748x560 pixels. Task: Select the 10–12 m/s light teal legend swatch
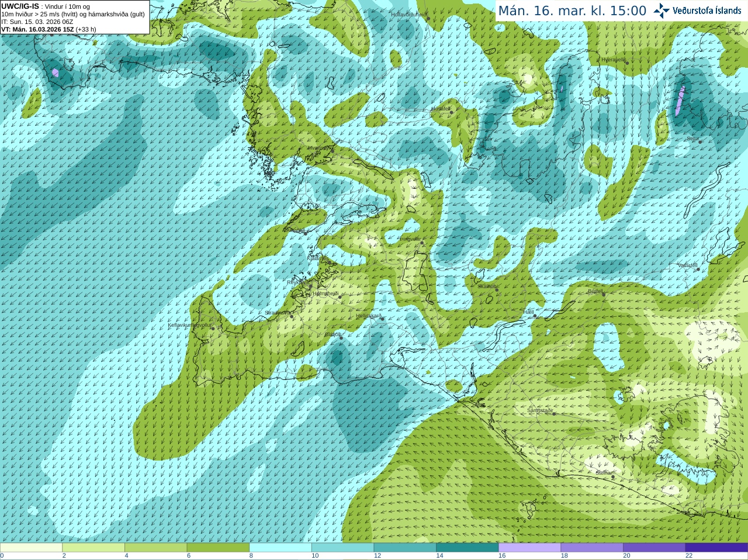pos(342,548)
